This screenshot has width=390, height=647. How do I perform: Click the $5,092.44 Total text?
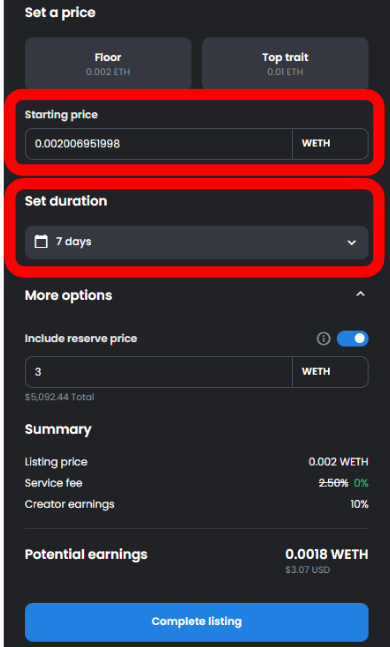[59, 397]
